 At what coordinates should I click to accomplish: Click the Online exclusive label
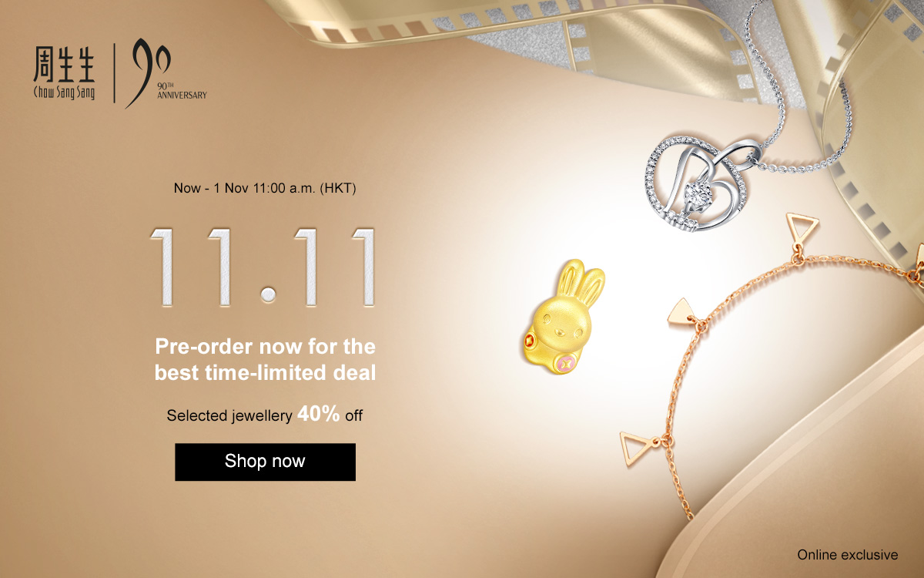pyautogui.click(x=848, y=554)
